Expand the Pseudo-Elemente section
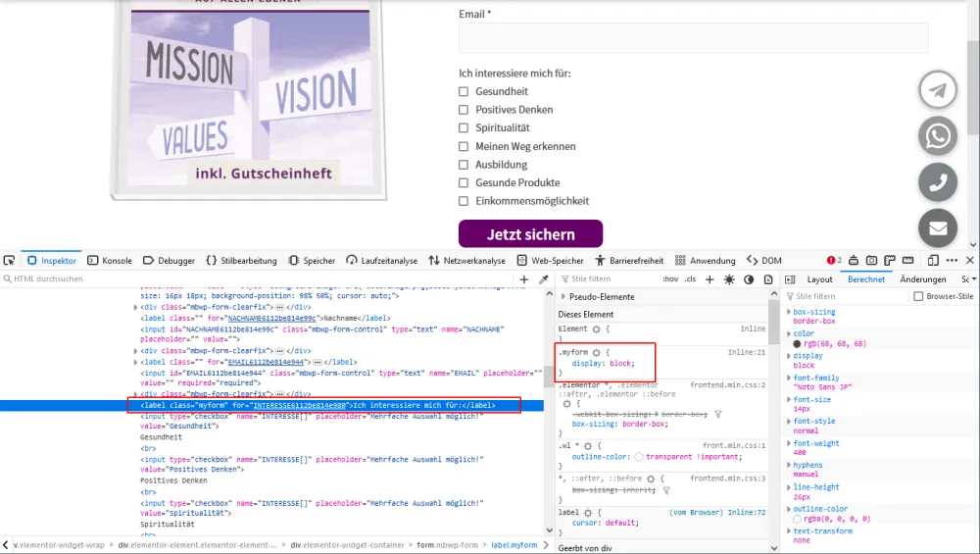980x554 pixels. [563, 297]
